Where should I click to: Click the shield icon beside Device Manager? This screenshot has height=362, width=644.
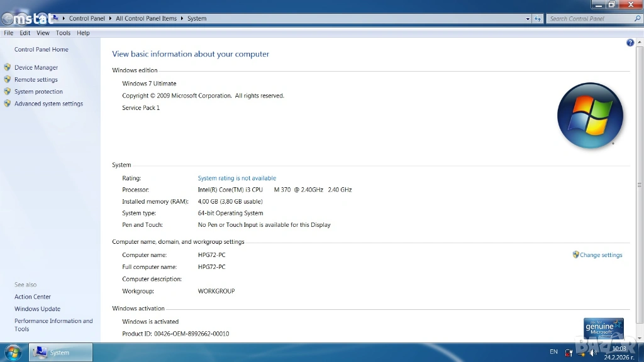click(8, 67)
